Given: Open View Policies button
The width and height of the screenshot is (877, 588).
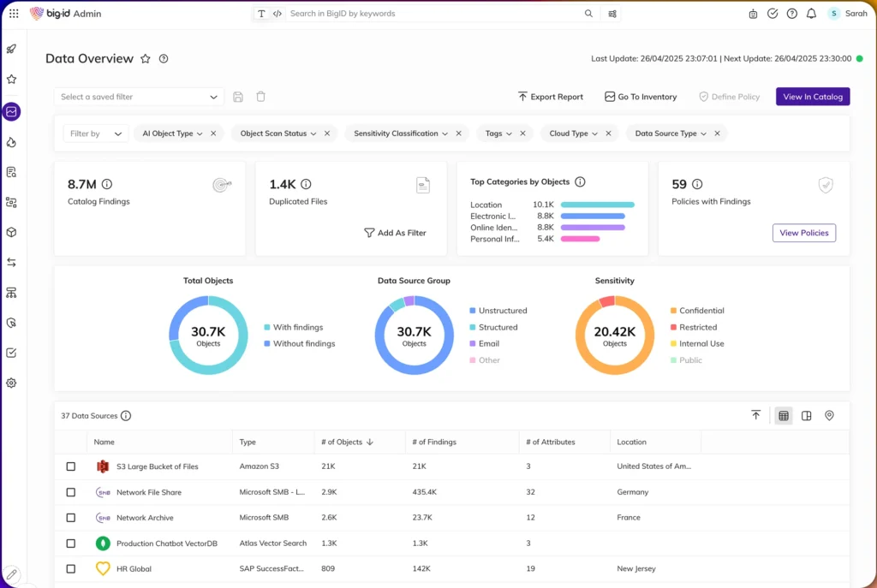Looking at the screenshot, I should [x=803, y=233].
